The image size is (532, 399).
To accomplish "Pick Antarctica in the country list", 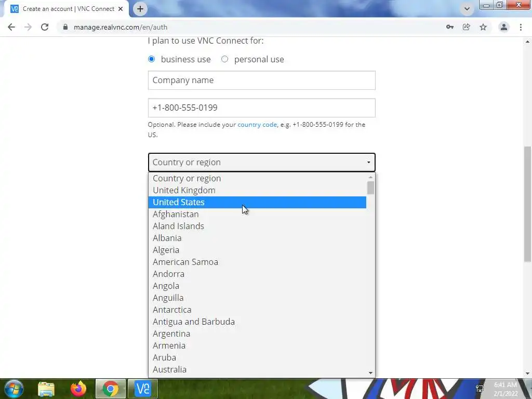I will (257, 310).
